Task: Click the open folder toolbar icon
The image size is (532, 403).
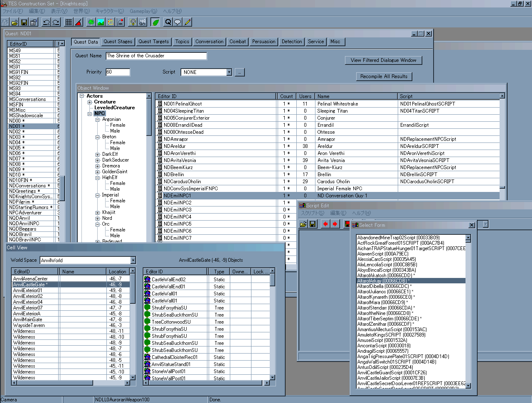Action: point(15,22)
